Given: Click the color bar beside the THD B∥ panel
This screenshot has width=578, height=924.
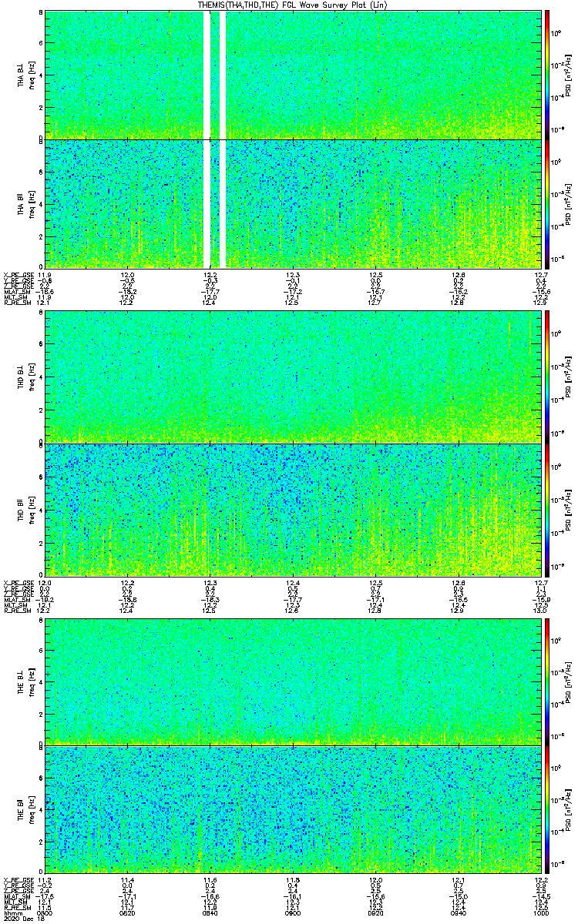Looking at the screenshot, I should (x=548, y=510).
